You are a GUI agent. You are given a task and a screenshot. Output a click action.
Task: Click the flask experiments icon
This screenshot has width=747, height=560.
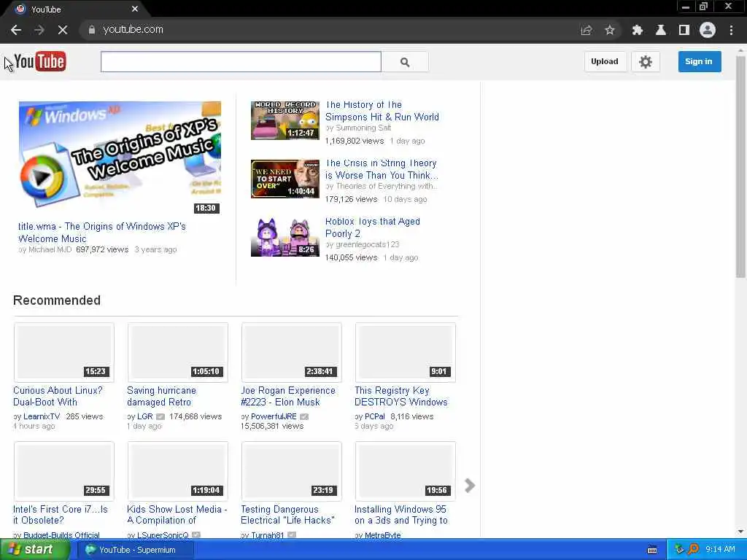661,30
